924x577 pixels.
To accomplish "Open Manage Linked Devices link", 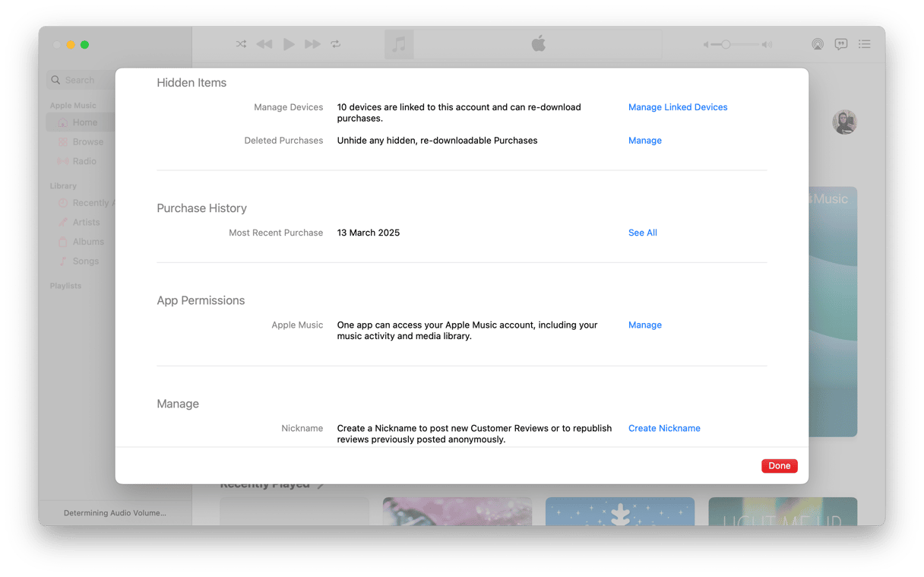I will (x=678, y=107).
